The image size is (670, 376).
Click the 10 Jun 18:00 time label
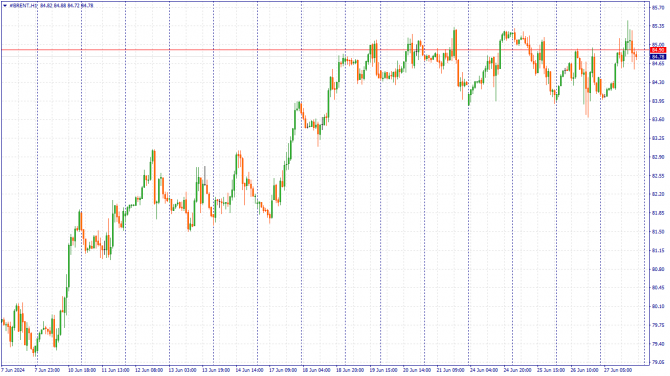point(82,370)
